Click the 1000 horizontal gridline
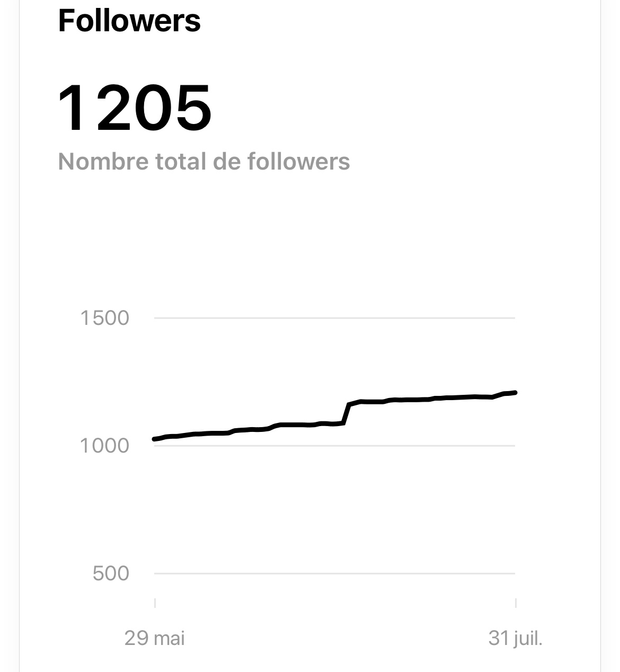 (334, 446)
